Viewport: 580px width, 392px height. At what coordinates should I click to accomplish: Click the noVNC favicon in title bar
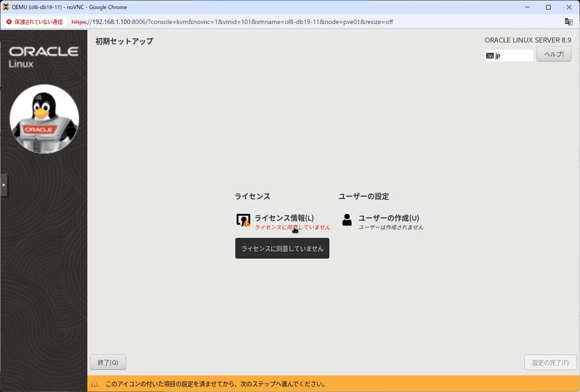point(5,7)
